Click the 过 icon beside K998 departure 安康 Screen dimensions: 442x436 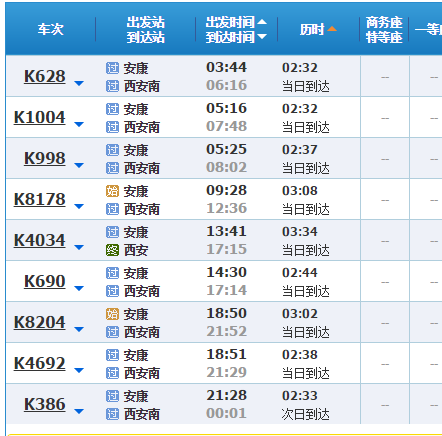112,150
